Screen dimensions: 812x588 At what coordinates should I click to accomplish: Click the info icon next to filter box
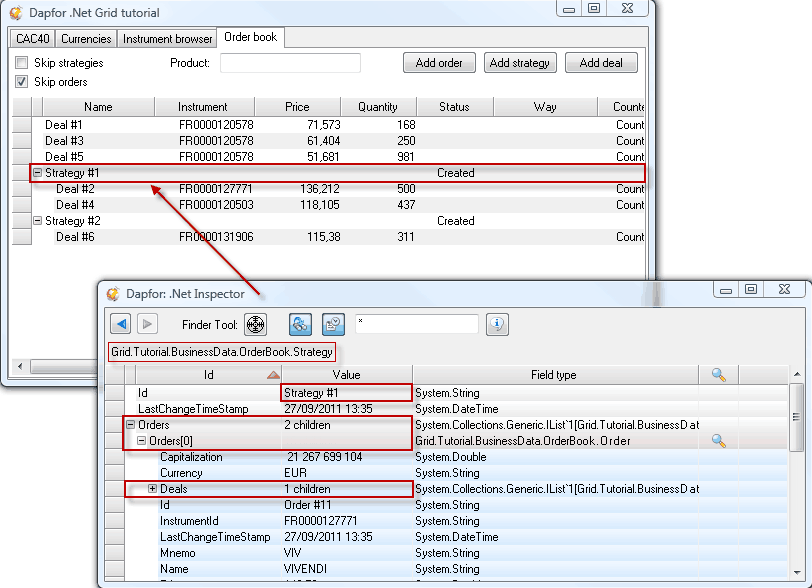[497, 324]
